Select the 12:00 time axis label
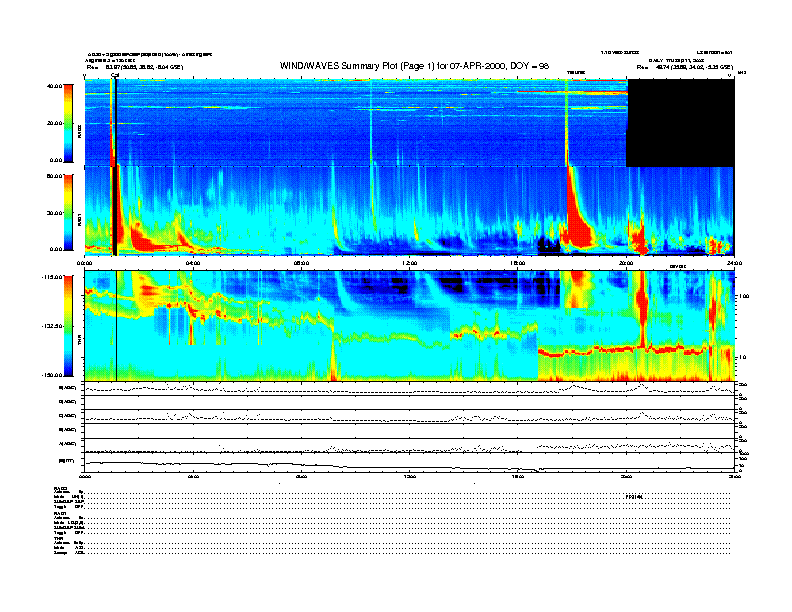Viewport: 792px width, 612px height. point(410,262)
